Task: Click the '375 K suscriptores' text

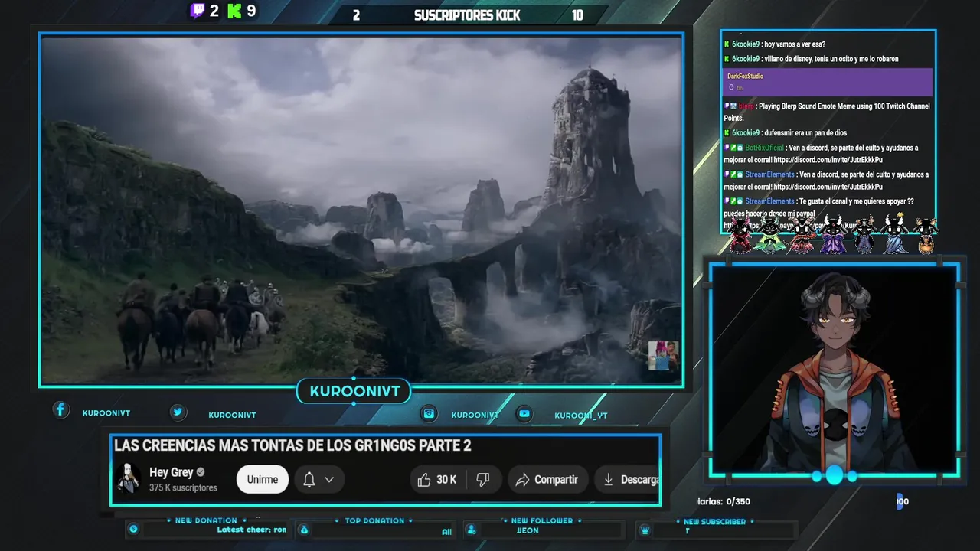Action: point(183,487)
